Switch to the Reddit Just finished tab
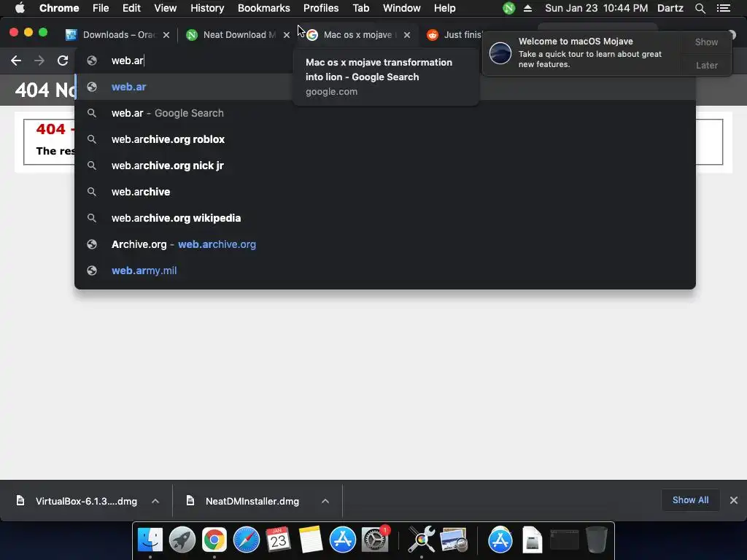The width and height of the screenshot is (747, 560). (x=457, y=35)
